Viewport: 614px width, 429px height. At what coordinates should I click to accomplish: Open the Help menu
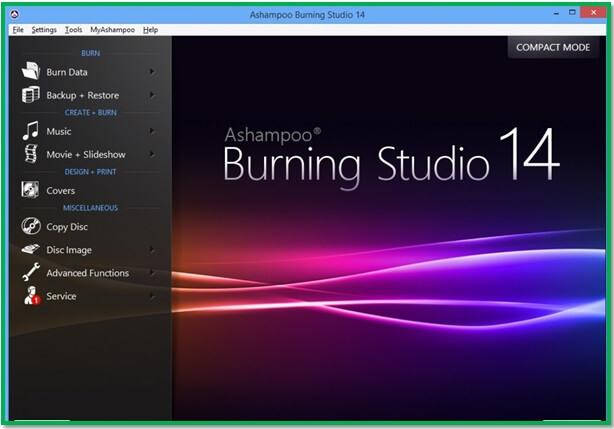tap(150, 30)
